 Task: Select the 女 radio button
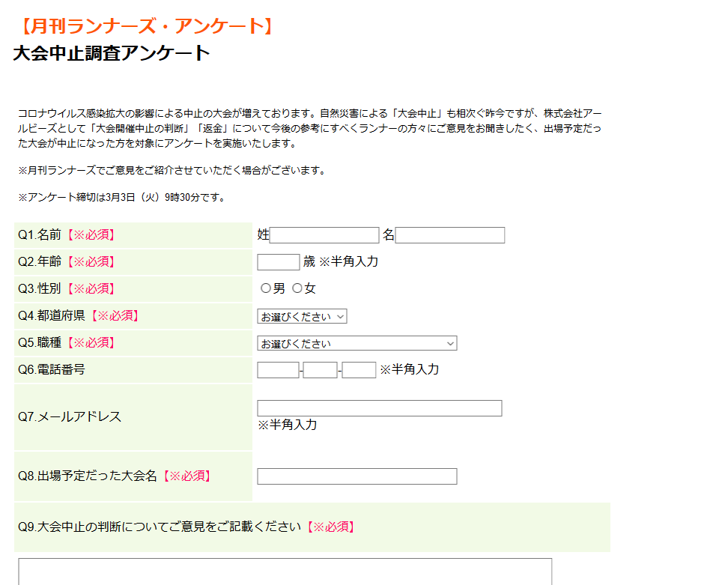coord(297,288)
